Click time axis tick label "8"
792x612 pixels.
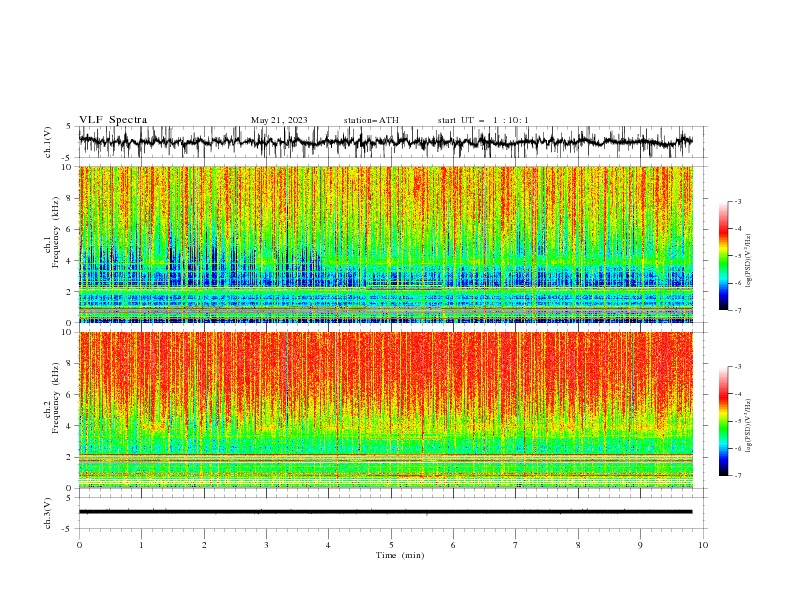(x=578, y=545)
